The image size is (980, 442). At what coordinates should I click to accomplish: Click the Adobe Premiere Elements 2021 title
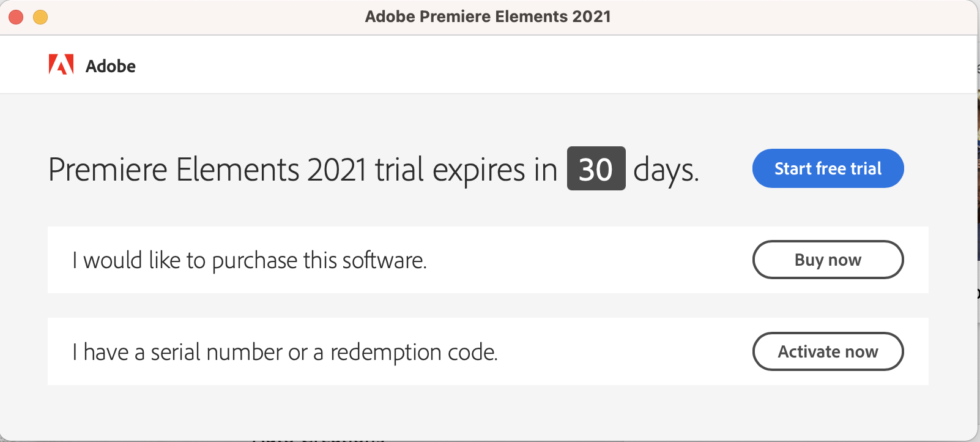pos(488,17)
